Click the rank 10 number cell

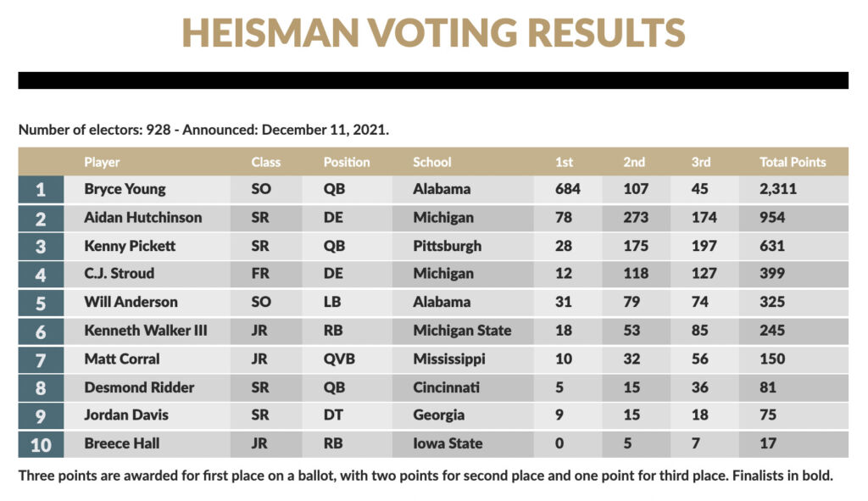click(40, 444)
